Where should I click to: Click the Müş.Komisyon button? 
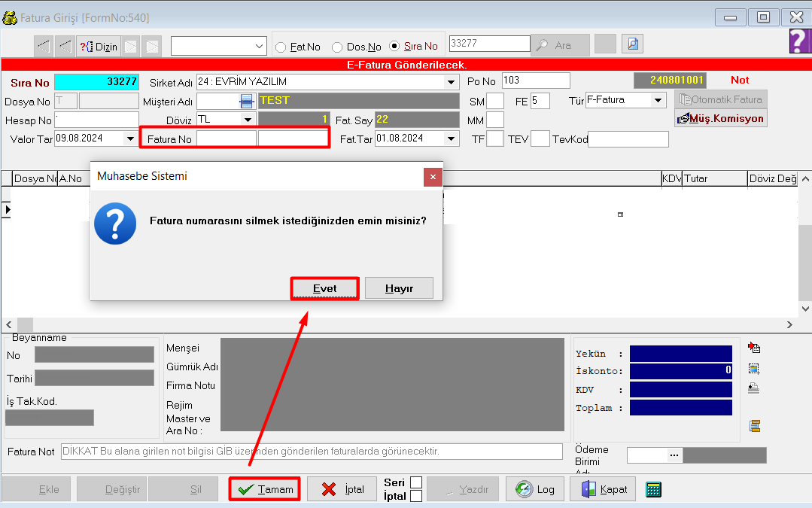tap(720, 118)
